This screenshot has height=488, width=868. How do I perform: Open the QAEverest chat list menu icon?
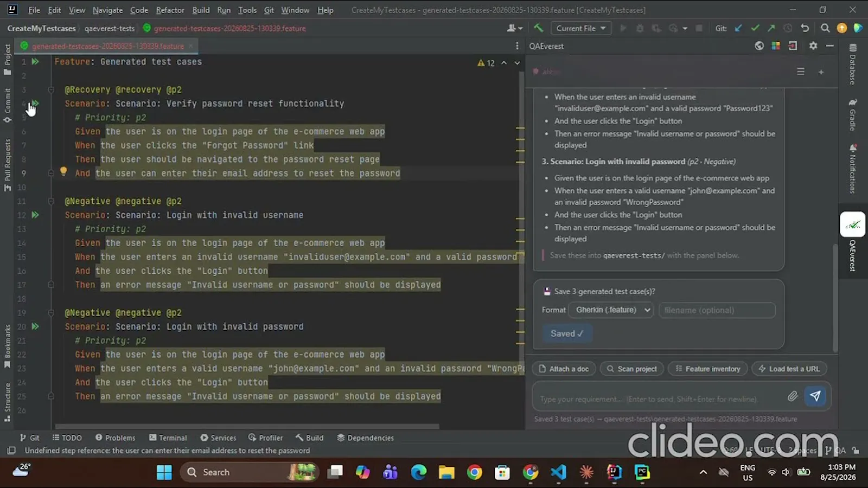(801, 72)
